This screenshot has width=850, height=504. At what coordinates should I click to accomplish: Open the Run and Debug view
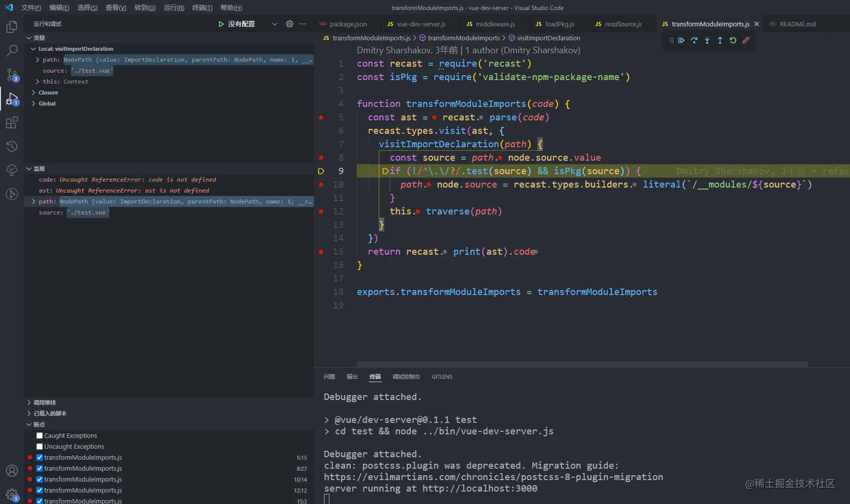[12, 99]
